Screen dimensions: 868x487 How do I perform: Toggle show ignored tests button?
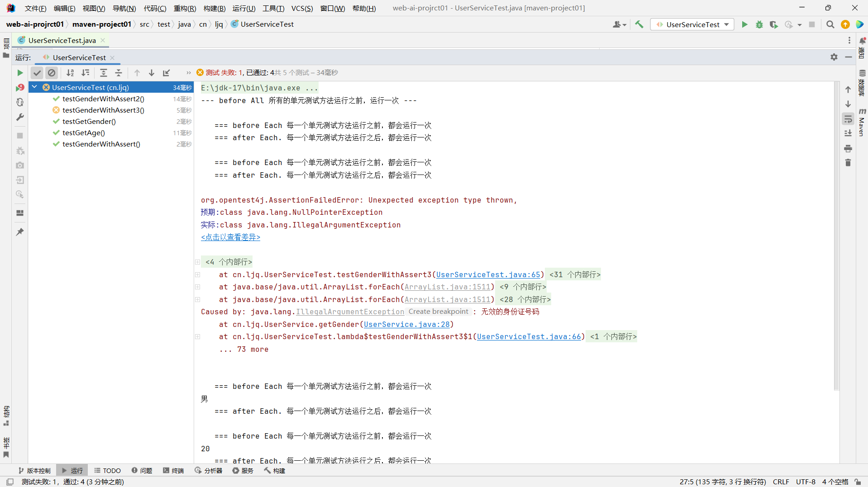[x=52, y=73]
